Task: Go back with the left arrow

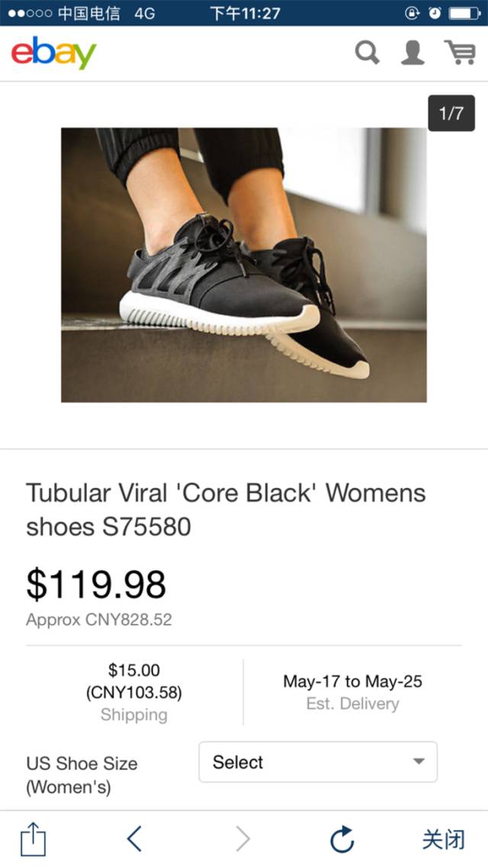Action: coord(134,839)
